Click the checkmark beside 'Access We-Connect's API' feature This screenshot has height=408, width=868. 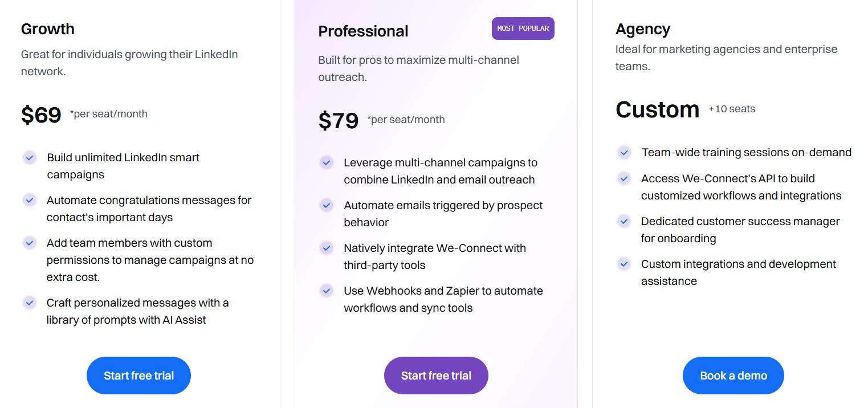point(624,178)
